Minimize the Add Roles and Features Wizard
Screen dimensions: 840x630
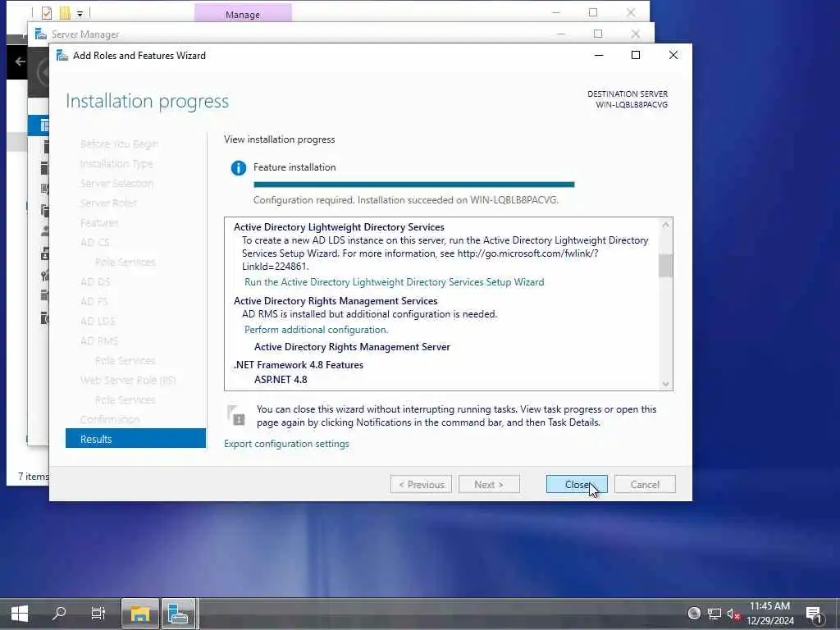pyautogui.click(x=599, y=55)
